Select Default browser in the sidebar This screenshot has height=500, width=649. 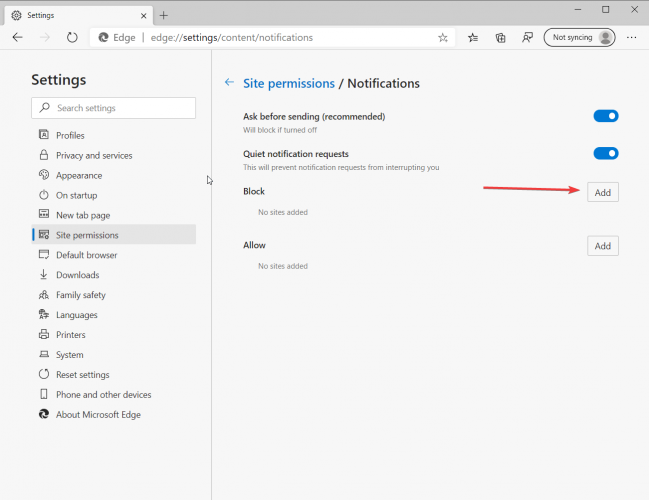[x=87, y=255]
